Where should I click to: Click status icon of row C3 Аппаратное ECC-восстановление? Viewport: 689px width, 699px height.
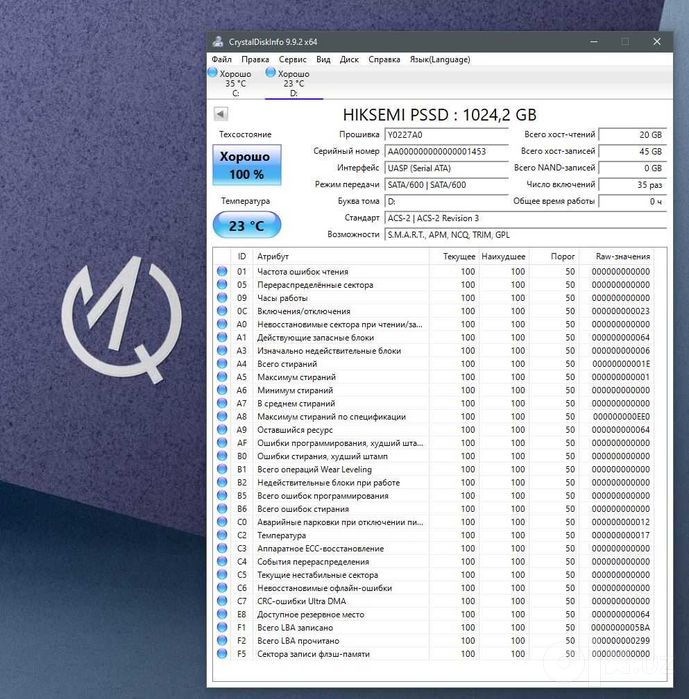[x=222, y=548]
